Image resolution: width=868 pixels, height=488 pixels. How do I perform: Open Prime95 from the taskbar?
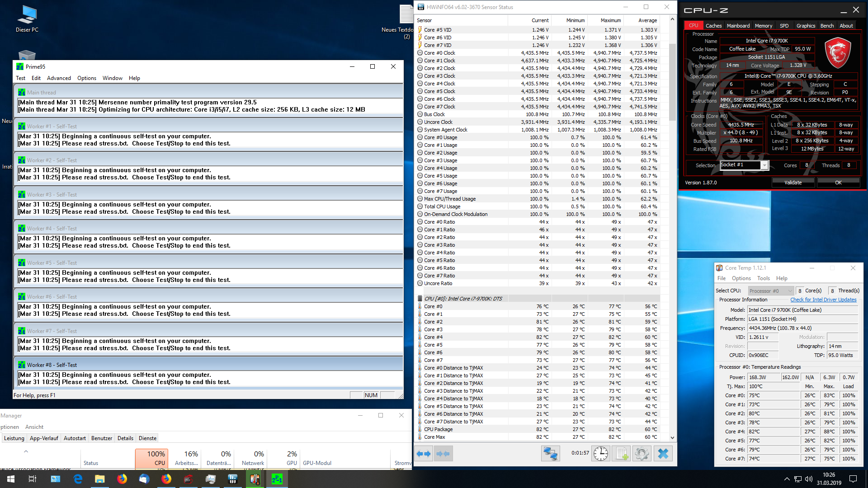click(x=277, y=479)
